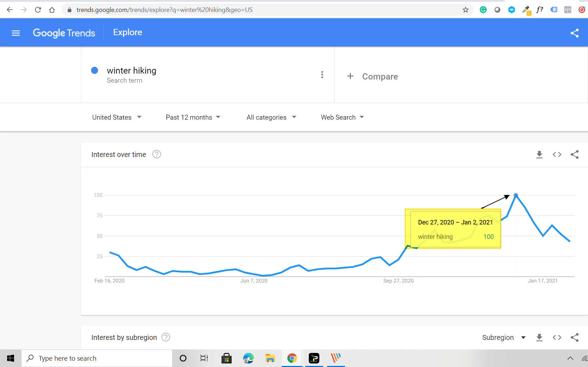The image size is (588, 367).
Task: Open the browser home page
Action: coord(52,10)
